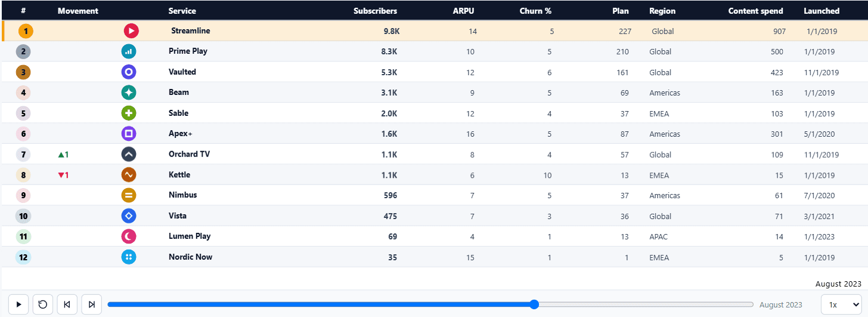Click the rank 2 grey badge
The width and height of the screenshot is (868, 317).
[23, 52]
